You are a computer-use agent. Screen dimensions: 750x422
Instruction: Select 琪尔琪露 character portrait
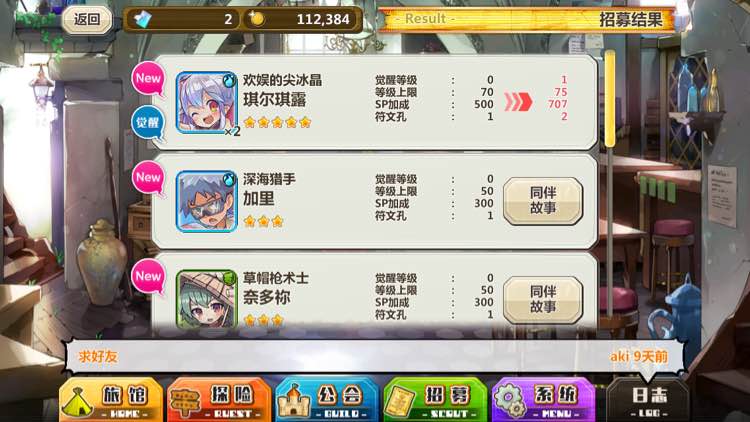coord(207,103)
